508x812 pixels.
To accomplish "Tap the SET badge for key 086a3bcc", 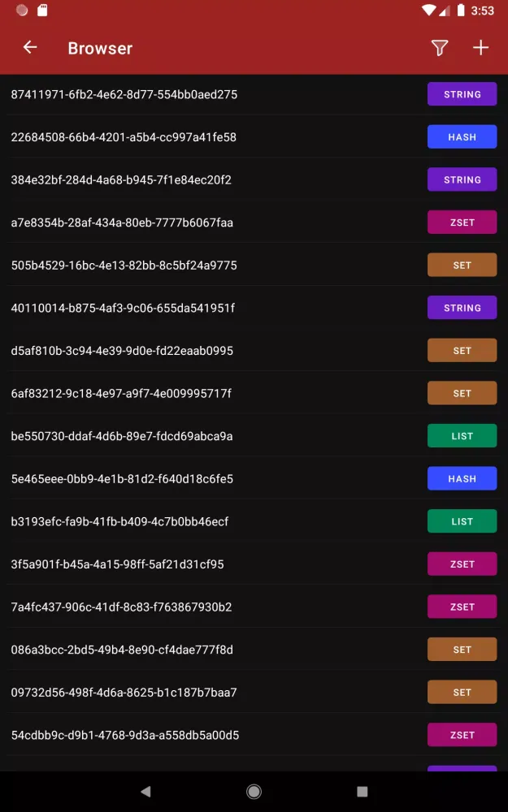I will tap(462, 650).
